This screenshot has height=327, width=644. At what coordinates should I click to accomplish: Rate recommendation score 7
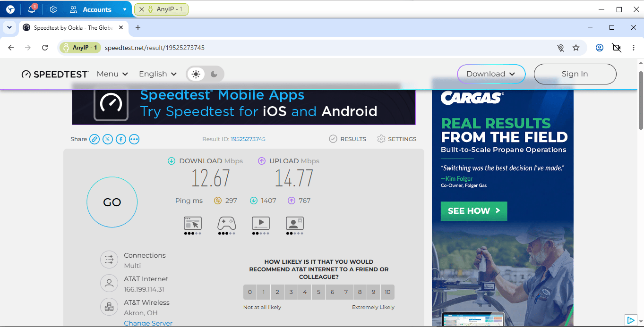[x=346, y=292]
